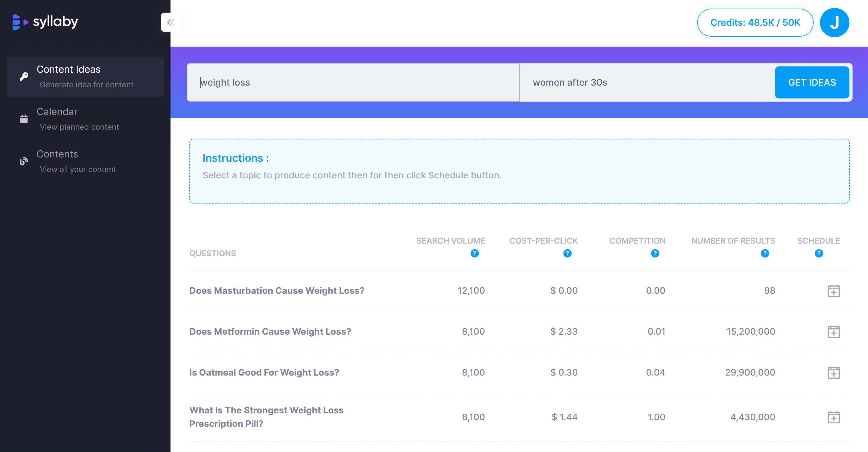Click schedule icon for Oatmeal topic

pos(833,373)
